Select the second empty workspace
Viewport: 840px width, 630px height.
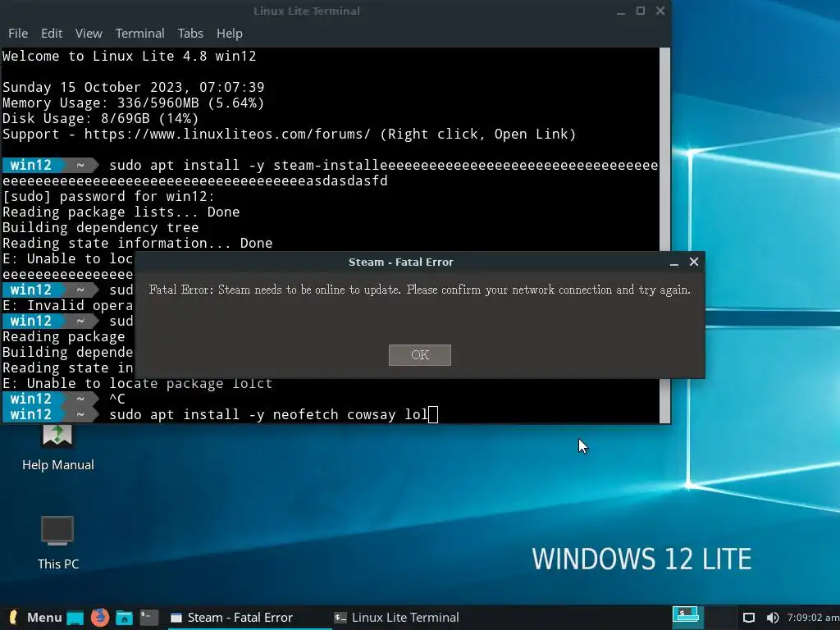point(719,617)
